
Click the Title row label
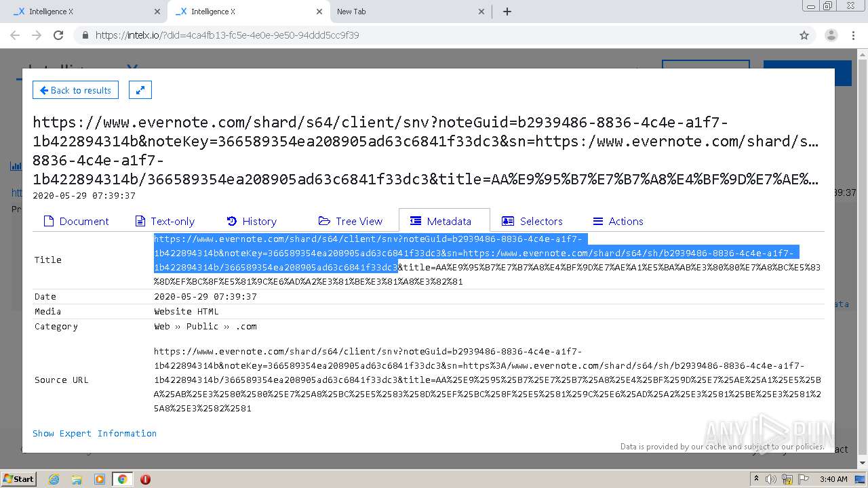click(48, 260)
